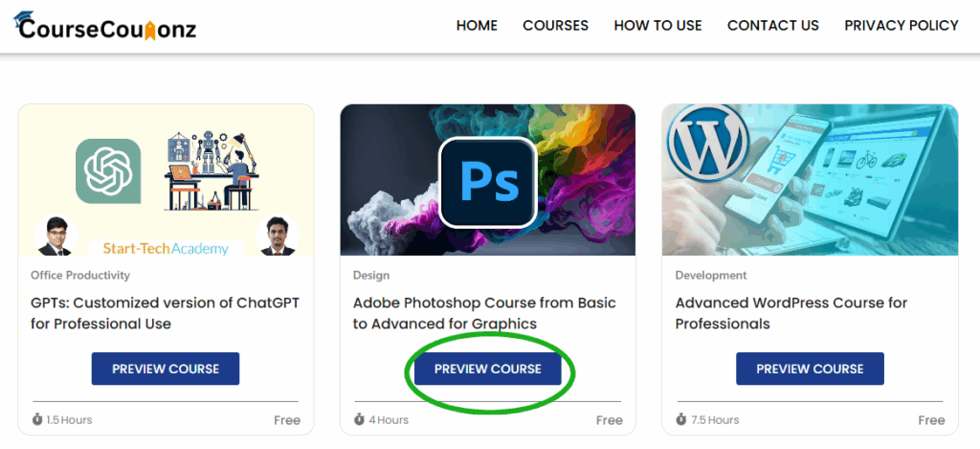Image resolution: width=980 pixels, height=449 pixels.
Task: Select CONTACT US in the navigation
Action: click(773, 26)
